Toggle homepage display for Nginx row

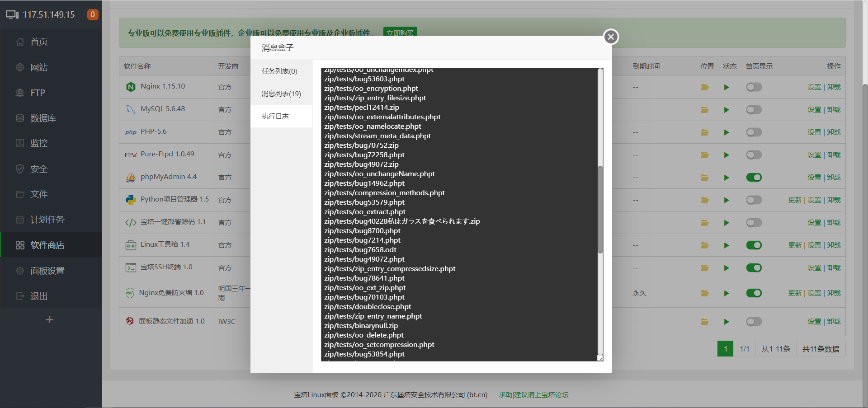[x=754, y=87]
